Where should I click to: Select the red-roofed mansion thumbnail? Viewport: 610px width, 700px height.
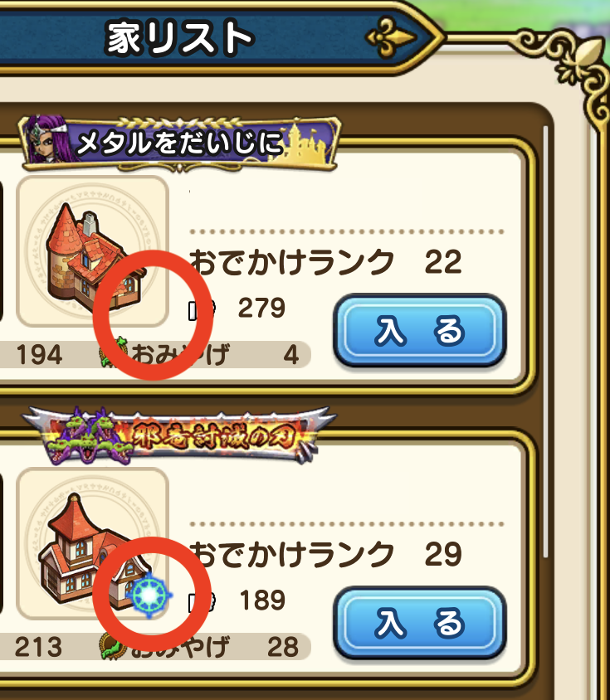click(x=92, y=544)
